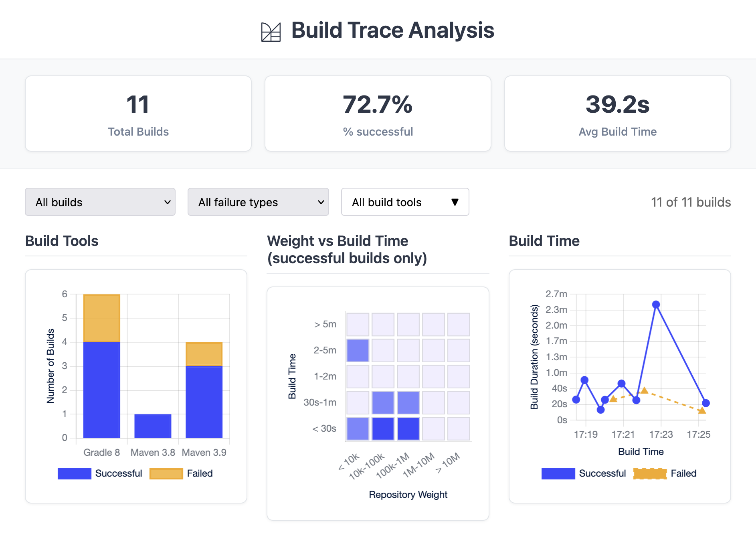
Task: Click the Maven 3.9 failed bar segment
Action: [x=204, y=354]
